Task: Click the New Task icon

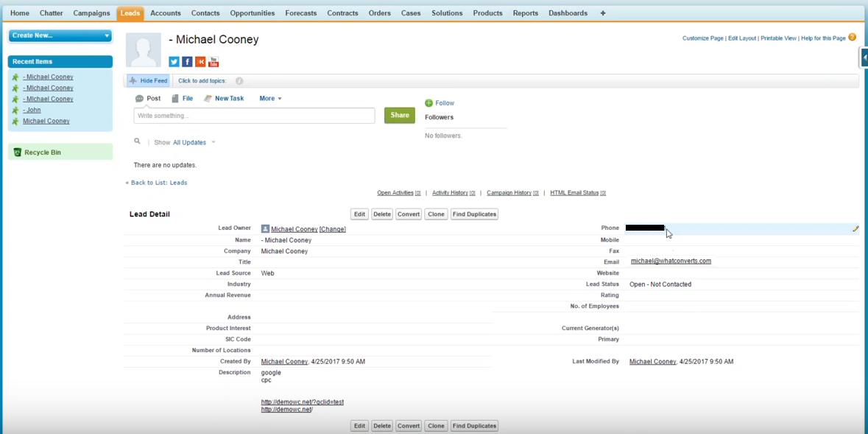Action: click(208, 99)
